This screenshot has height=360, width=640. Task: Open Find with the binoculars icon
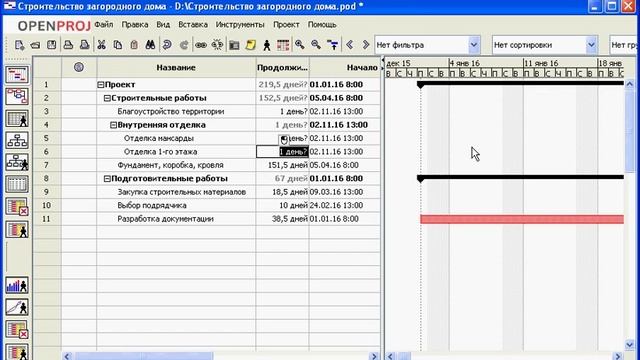click(150, 45)
